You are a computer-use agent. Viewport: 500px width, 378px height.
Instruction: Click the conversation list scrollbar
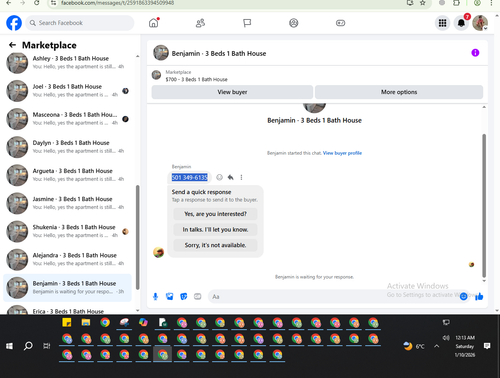(137, 237)
